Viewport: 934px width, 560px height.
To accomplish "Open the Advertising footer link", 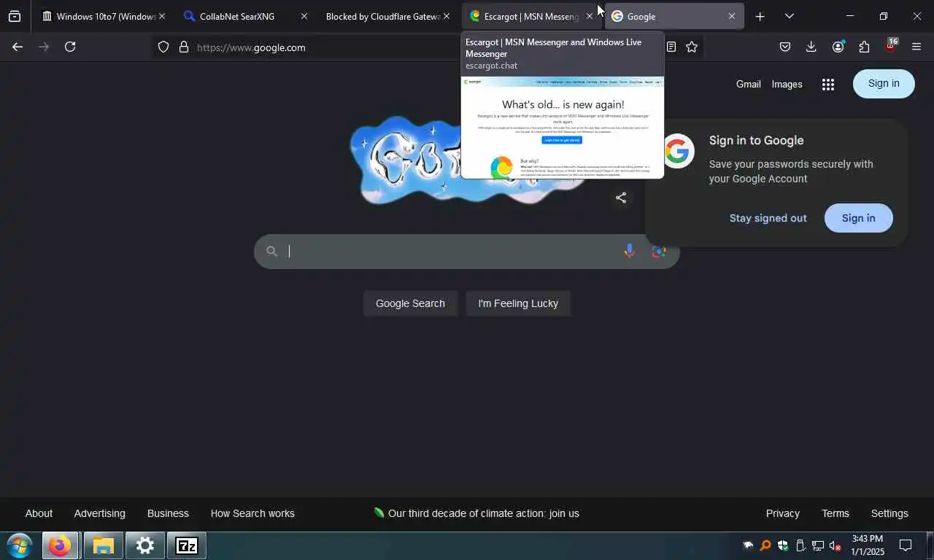I will coord(99,513).
